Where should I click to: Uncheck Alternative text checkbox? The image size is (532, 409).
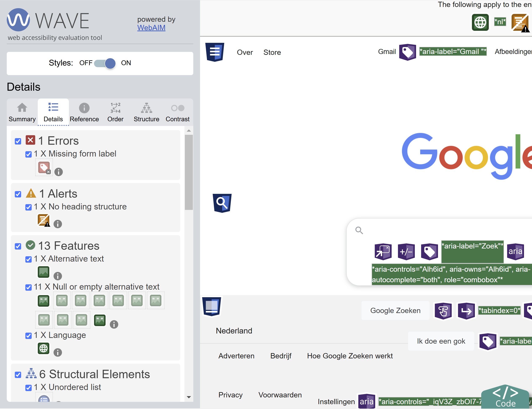click(28, 259)
